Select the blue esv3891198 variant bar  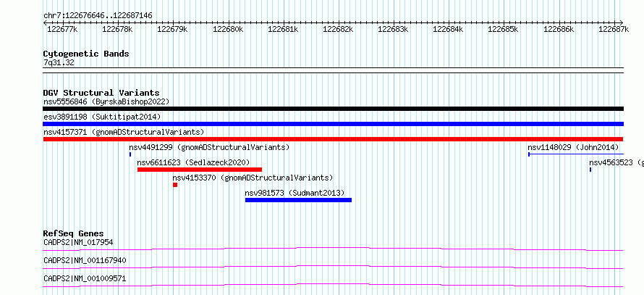point(333,124)
